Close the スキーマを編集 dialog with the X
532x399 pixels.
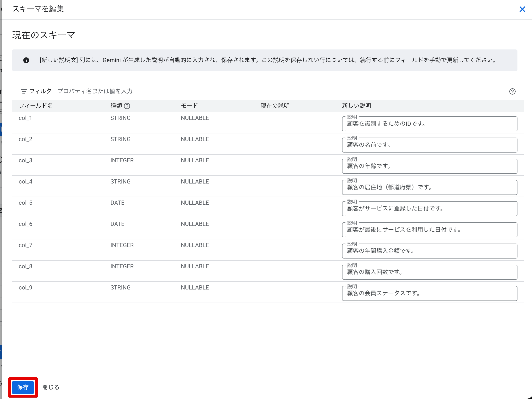tap(522, 9)
